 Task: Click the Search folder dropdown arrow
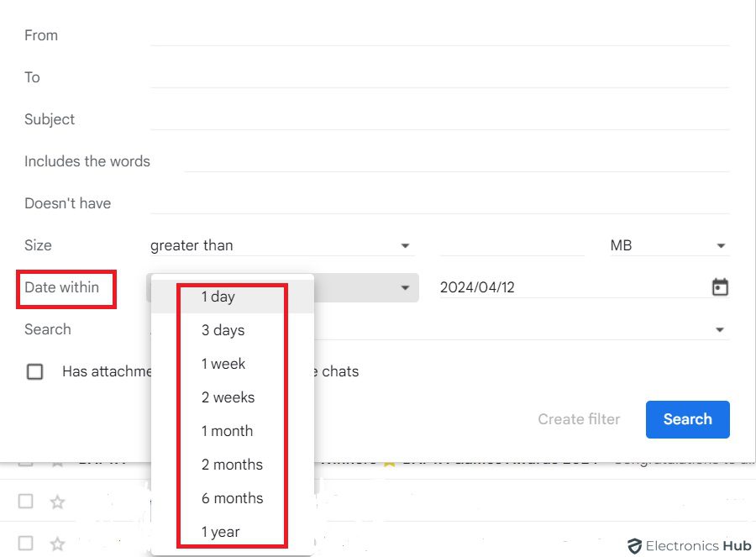(720, 329)
